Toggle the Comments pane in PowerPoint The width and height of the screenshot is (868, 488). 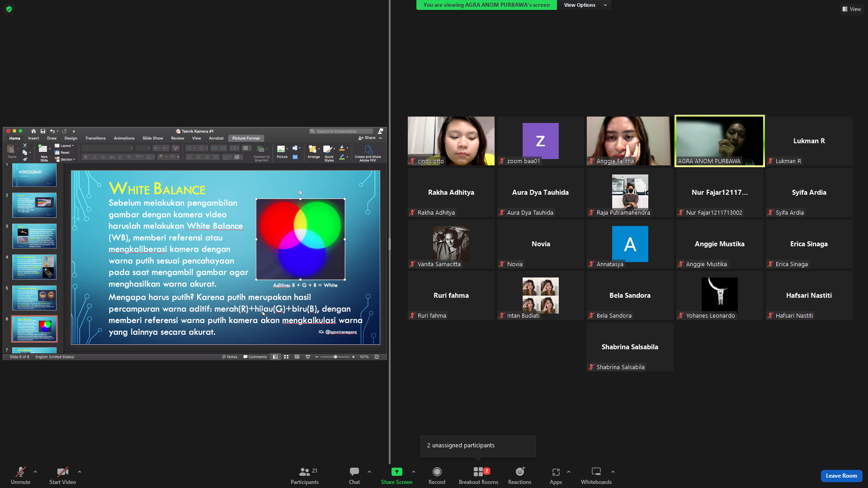click(x=255, y=357)
